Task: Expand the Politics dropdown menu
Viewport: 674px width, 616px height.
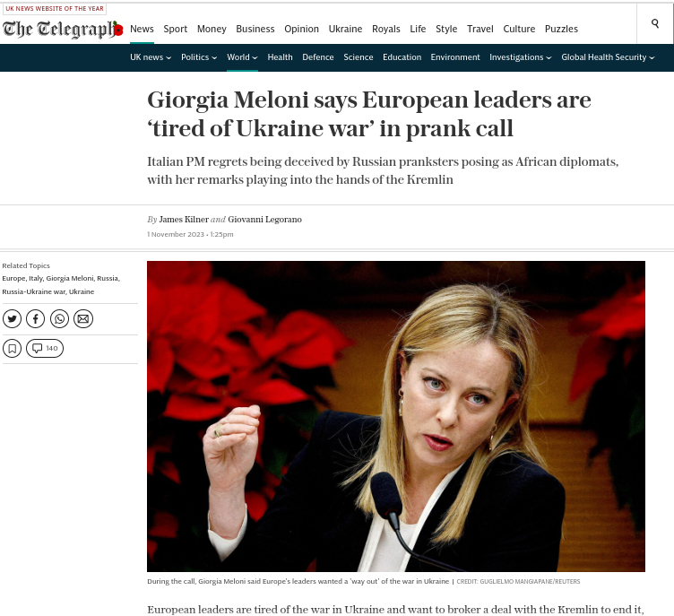Action: tap(199, 57)
